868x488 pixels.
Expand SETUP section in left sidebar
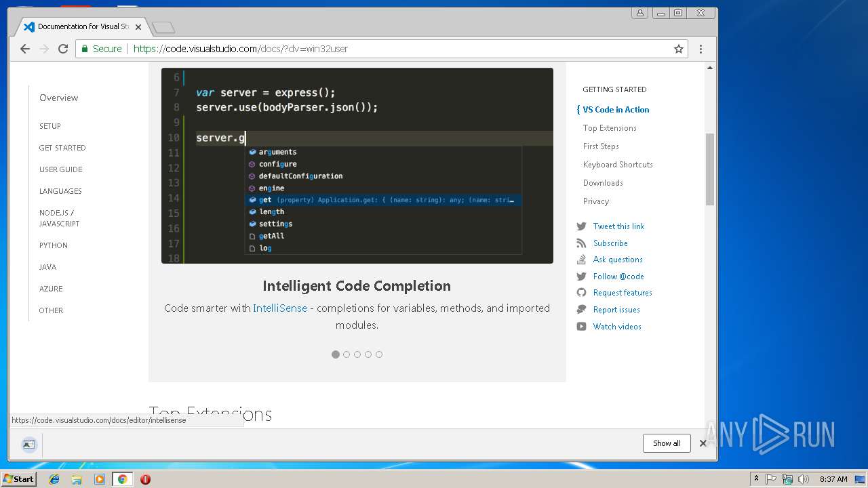50,126
